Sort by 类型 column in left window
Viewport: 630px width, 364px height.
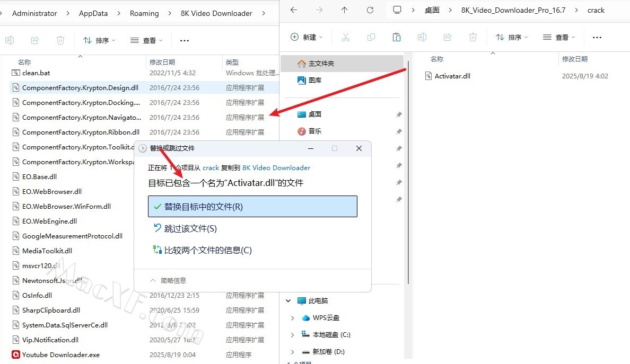[232, 62]
